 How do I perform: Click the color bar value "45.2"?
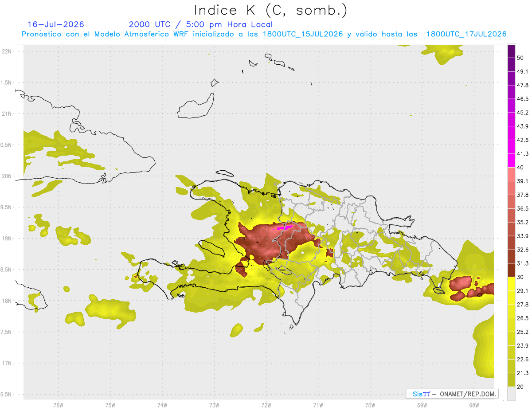coord(523,113)
